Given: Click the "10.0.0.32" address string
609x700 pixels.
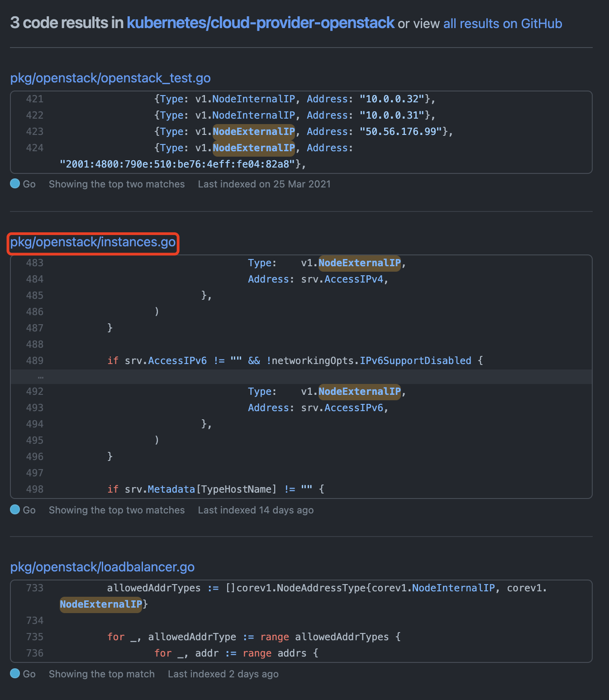Looking at the screenshot, I should point(392,99).
